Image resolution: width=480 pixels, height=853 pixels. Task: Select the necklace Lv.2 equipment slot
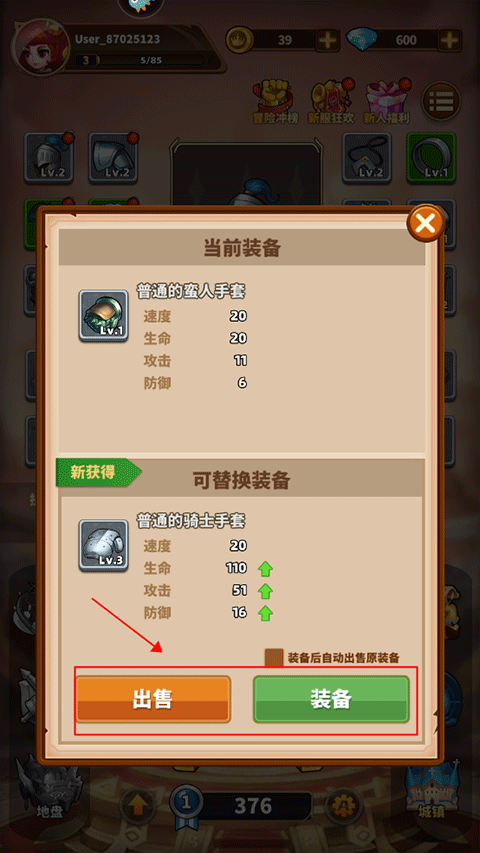click(x=367, y=157)
